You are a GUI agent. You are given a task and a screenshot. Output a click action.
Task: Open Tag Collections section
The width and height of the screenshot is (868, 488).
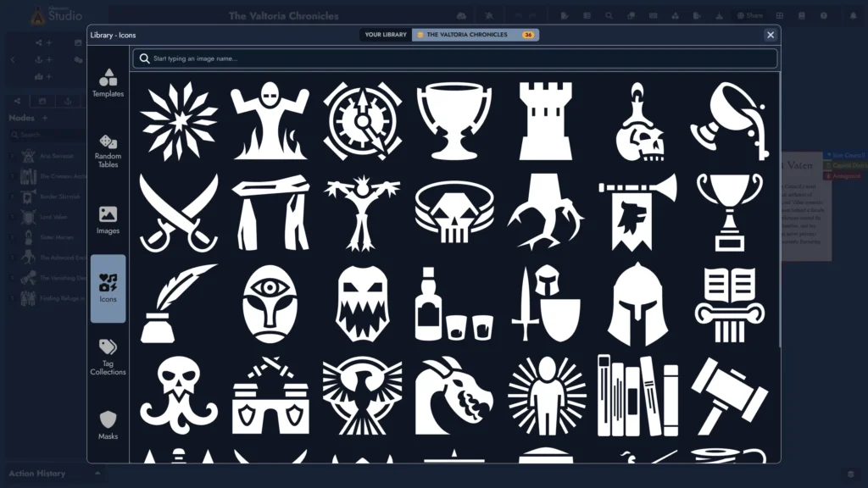tap(108, 357)
